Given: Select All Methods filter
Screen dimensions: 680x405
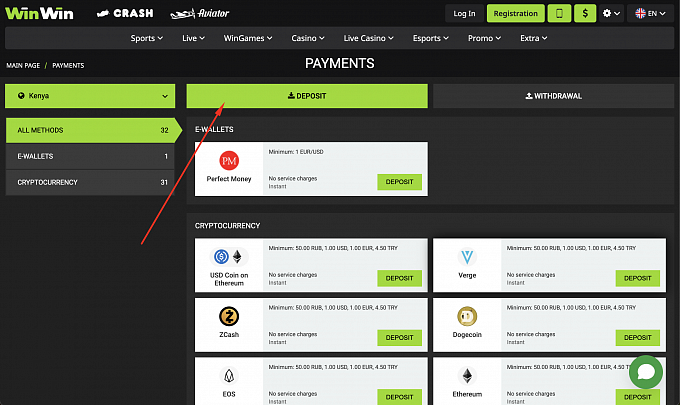Looking at the screenshot, I should 93,130.
